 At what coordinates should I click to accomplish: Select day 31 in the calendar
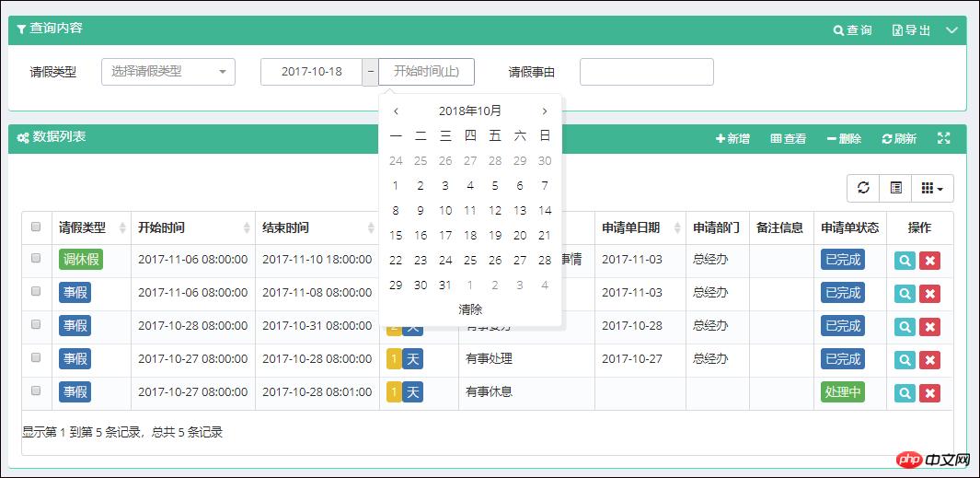pos(445,286)
